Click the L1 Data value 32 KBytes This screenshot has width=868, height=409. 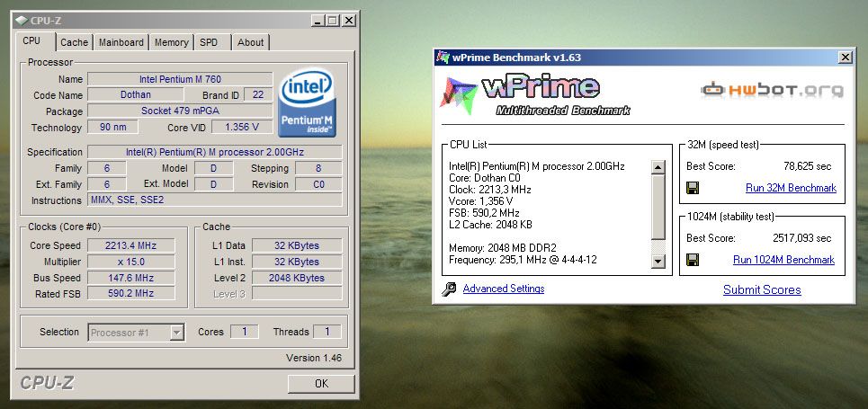click(297, 245)
